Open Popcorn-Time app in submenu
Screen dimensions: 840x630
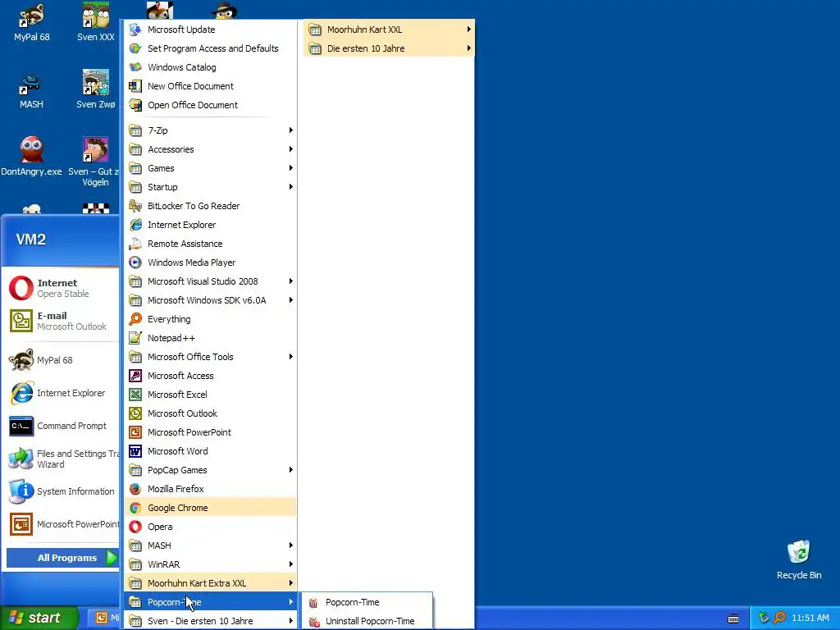(x=367, y=602)
